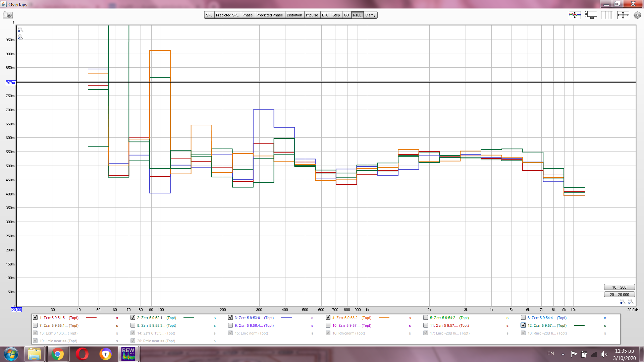Click horizontal zoom out magnifier bottom right

pos(623,302)
